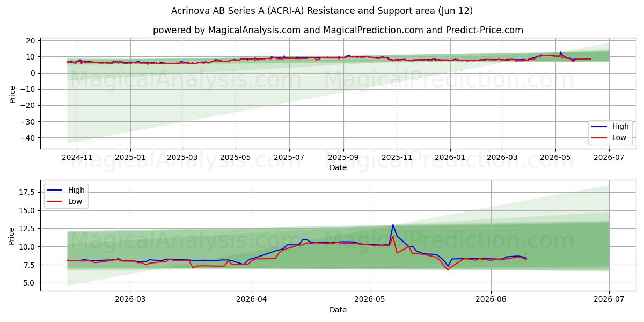644x322 pixels.
Task: Click the '2026-07' date tick on upper chart
Action: (x=609, y=157)
